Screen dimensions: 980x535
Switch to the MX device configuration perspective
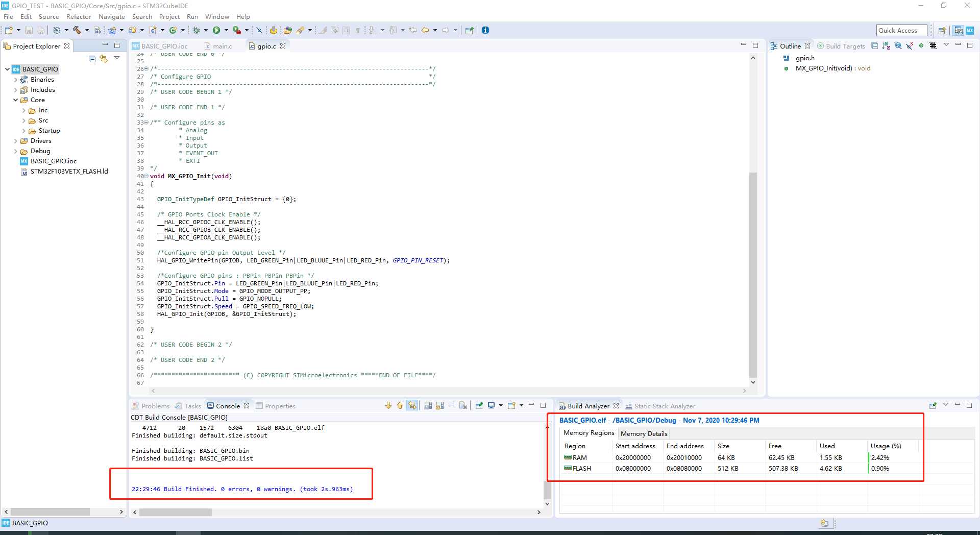coord(970,30)
